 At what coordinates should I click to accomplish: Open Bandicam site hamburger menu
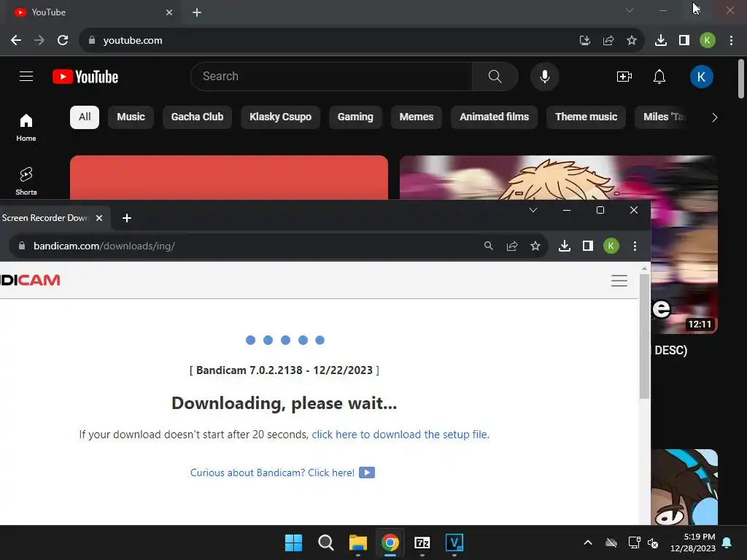(x=619, y=281)
